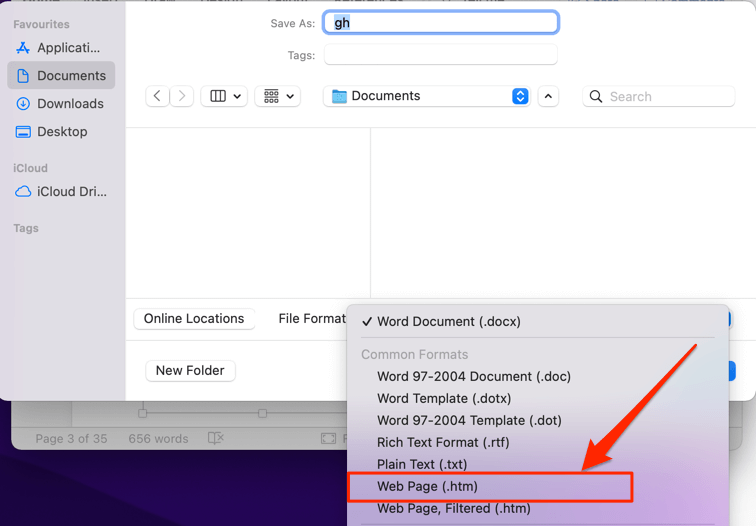Select the Plain Text (.txt) format
The width and height of the screenshot is (756, 526).
[x=421, y=464]
